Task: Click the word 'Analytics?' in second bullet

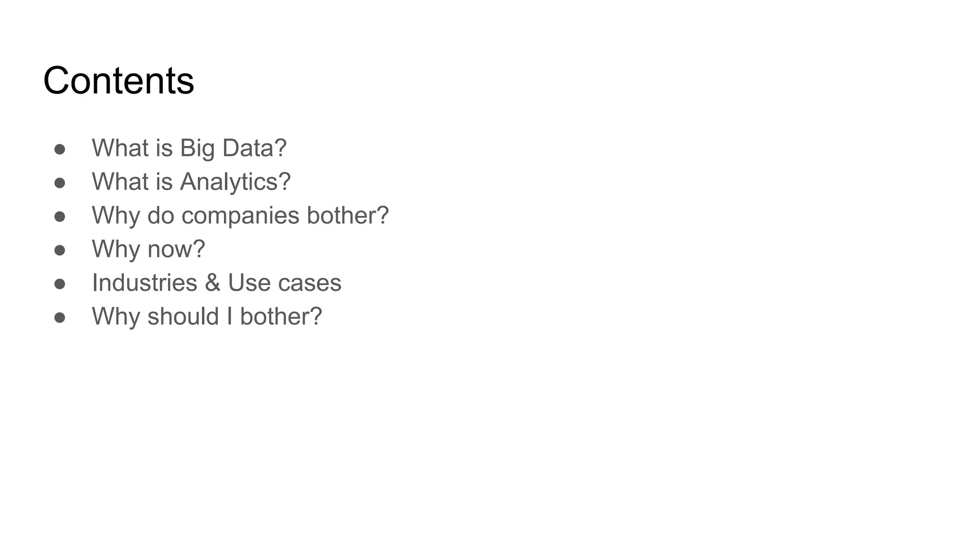Action: pos(235,182)
